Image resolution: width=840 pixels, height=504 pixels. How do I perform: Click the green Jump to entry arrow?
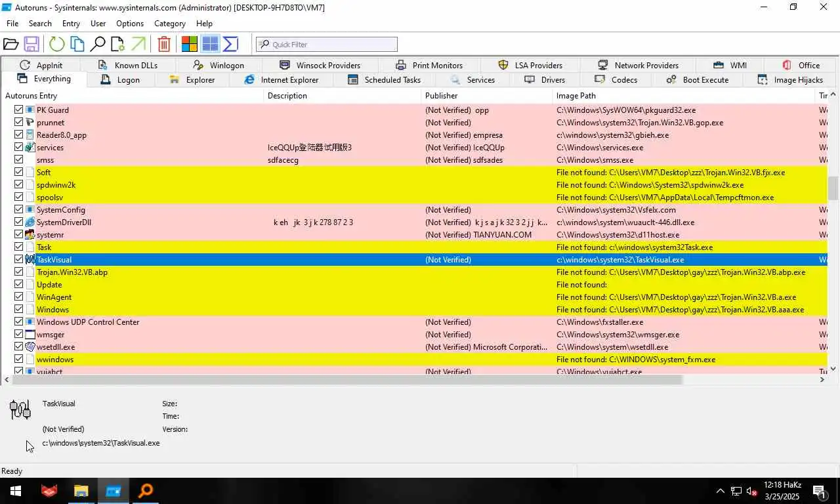click(138, 44)
